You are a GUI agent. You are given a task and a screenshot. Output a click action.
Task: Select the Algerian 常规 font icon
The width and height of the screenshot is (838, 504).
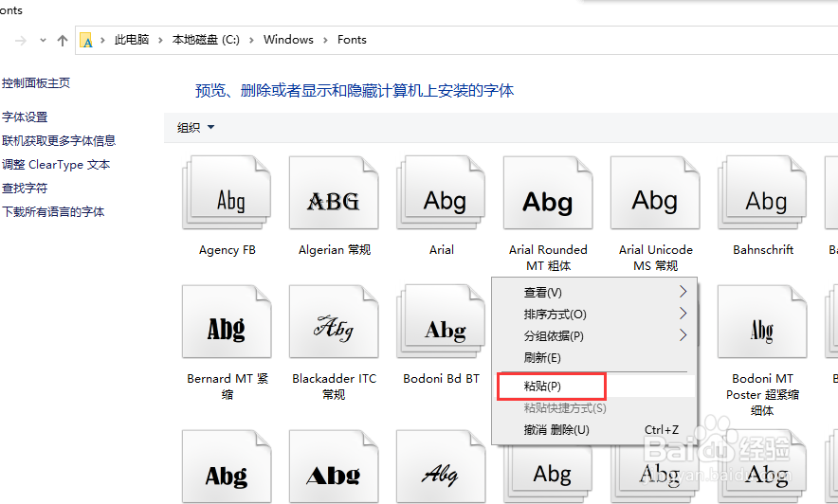coord(334,192)
